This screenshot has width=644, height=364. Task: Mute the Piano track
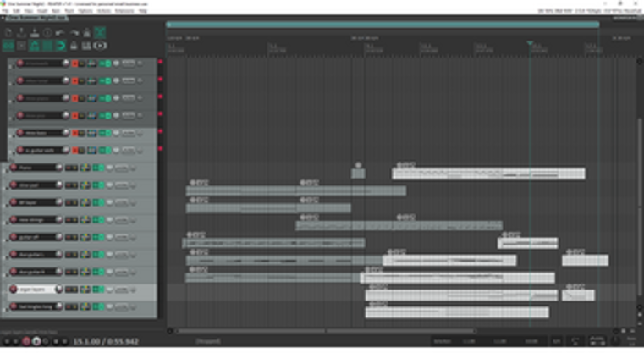point(69,168)
